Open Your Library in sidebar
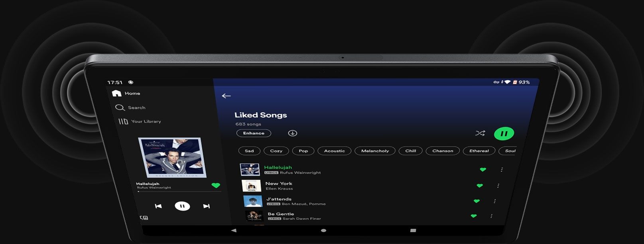This screenshot has width=644, height=244. pyautogui.click(x=140, y=121)
